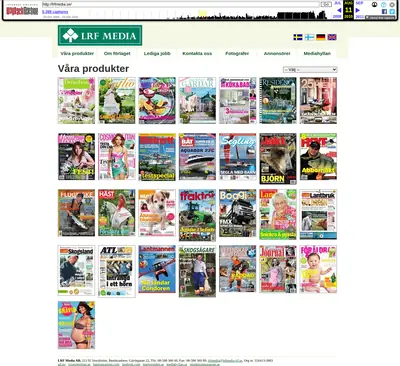Open the Om företaget menu item
The width and height of the screenshot is (400, 366).
117,53
